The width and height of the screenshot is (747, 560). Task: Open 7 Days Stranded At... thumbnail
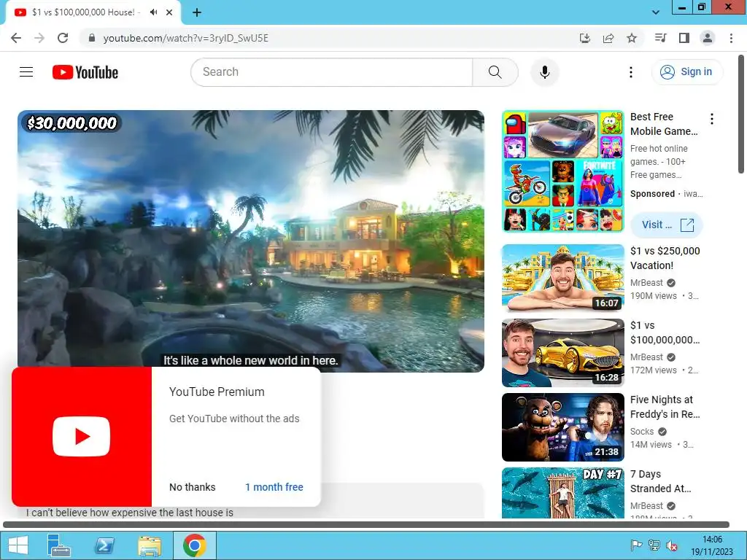[563, 493]
